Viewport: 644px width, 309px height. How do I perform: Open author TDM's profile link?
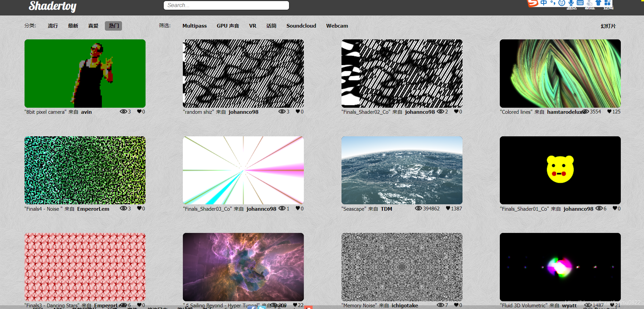tap(386, 209)
